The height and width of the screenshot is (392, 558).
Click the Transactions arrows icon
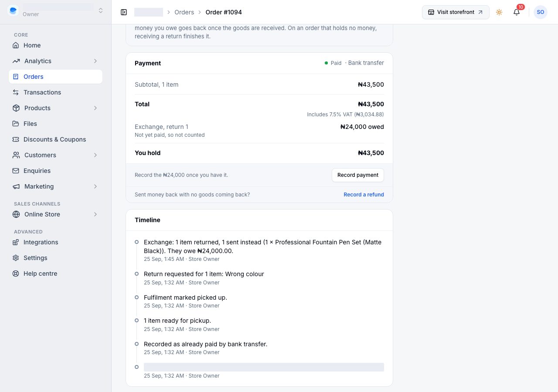tap(16, 92)
